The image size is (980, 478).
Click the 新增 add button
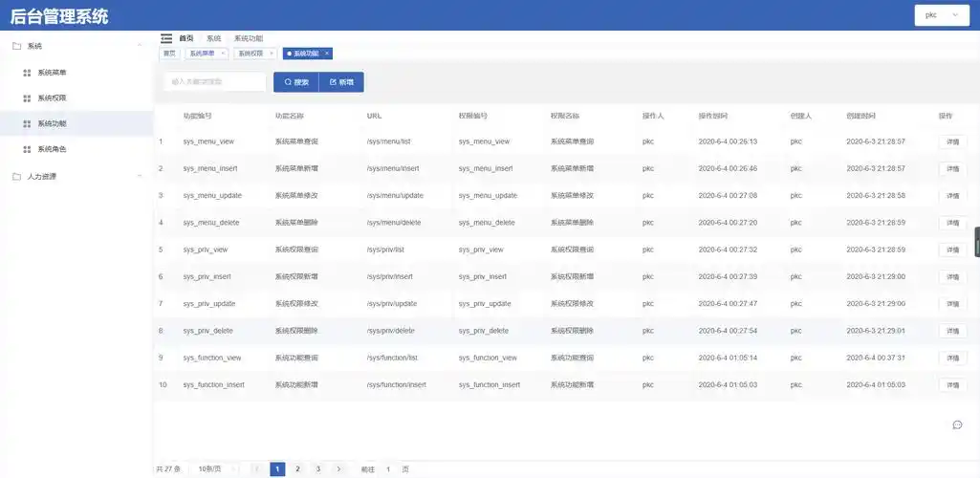(341, 82)
